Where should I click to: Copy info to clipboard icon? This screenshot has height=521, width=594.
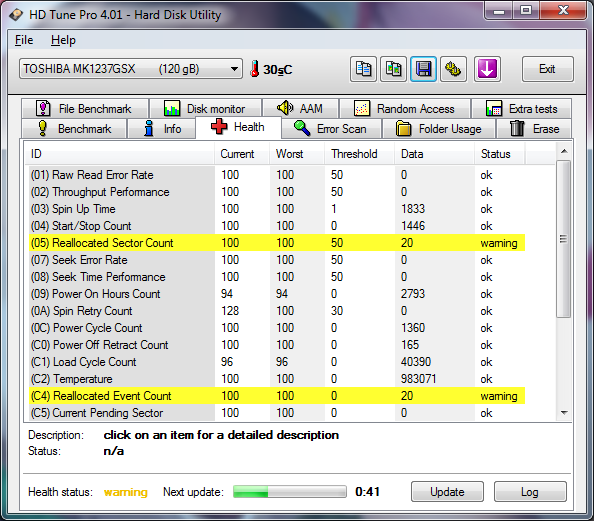(x=363, y=69)
